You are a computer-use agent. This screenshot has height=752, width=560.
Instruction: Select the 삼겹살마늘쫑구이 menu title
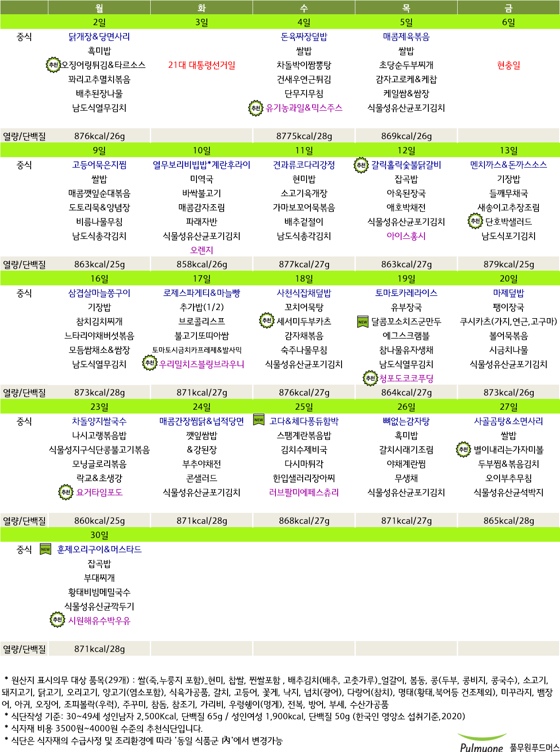(x=99, y=293)
